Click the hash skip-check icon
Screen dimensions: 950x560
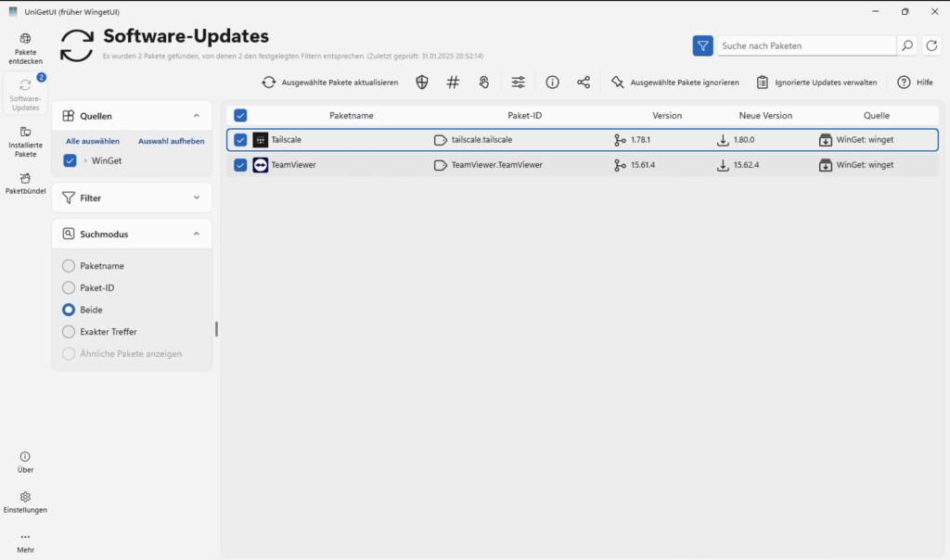pyautogui.click(x=453, y=83)
